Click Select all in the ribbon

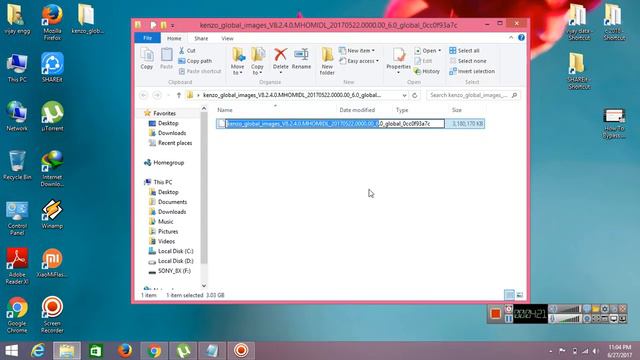[x=464, y=51]
